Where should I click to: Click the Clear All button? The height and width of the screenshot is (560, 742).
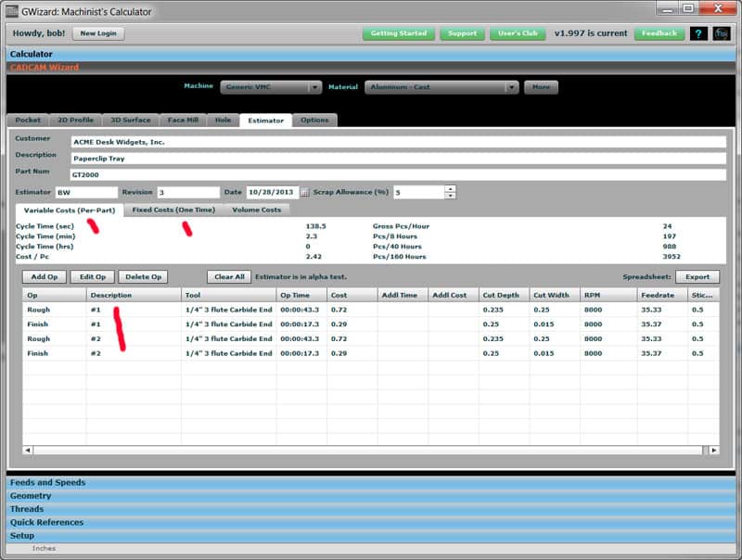click(x=228, y=276)
